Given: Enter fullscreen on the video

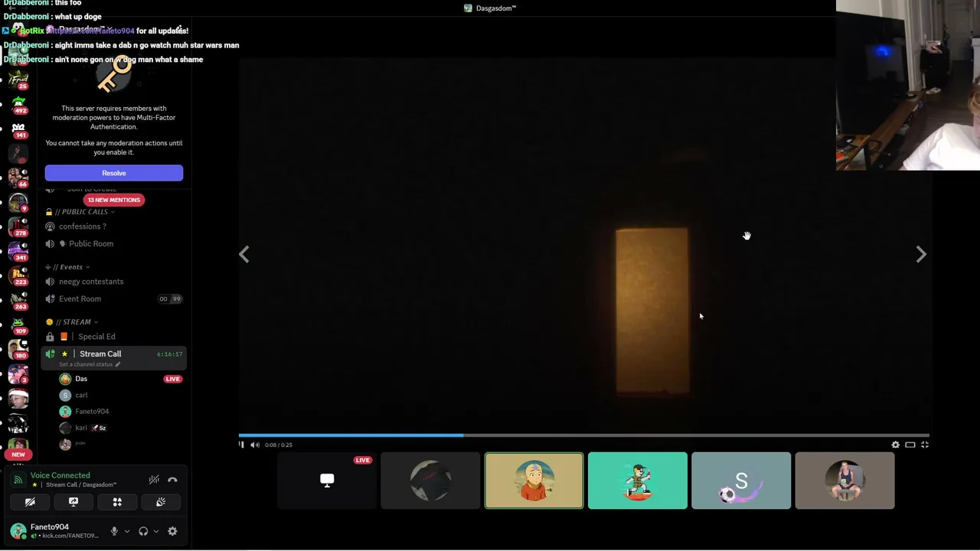Looking at the screenshot, I should (x=925, y=445).
